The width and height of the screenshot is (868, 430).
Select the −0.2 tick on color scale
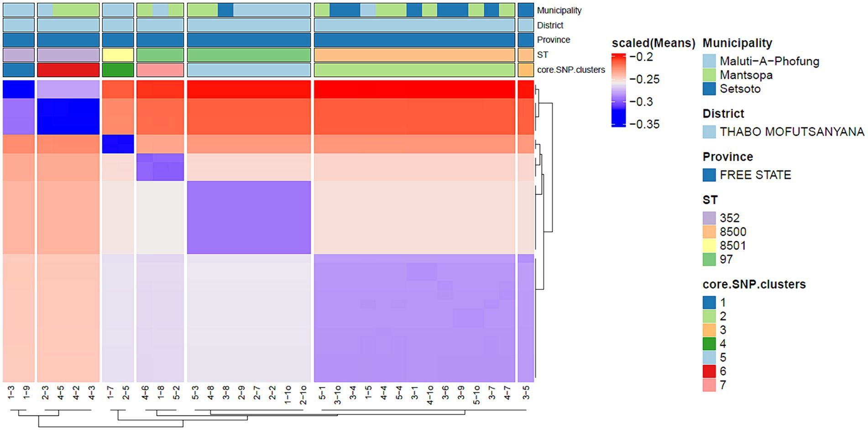(641, 57)
